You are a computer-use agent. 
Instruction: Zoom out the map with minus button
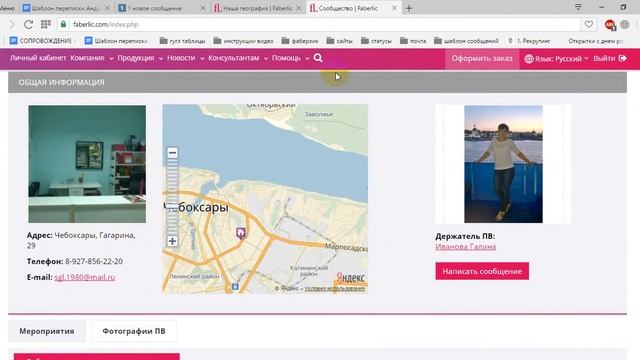(x=172, y=153)
